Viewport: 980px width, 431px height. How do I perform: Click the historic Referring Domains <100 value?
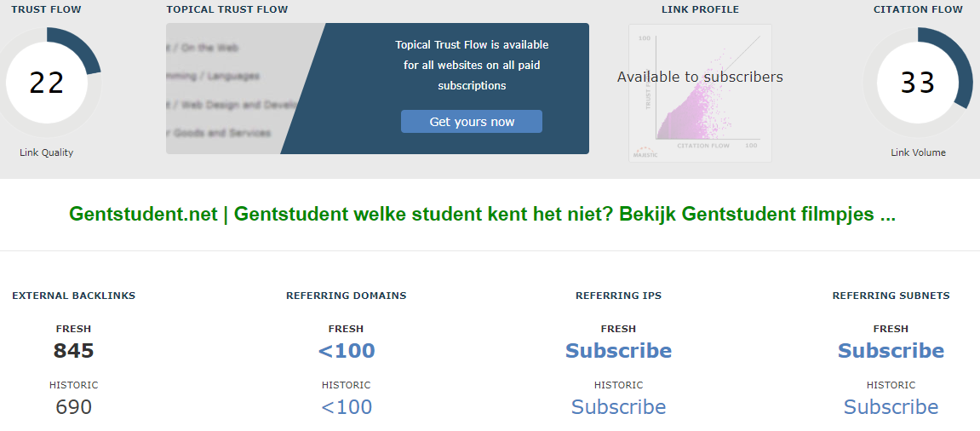point(347,406)
